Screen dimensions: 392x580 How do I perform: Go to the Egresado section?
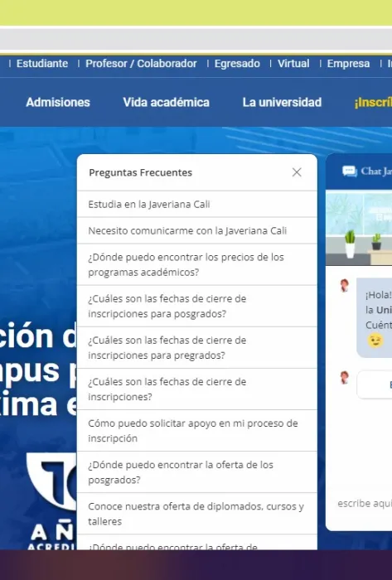[x=237, y=64]
